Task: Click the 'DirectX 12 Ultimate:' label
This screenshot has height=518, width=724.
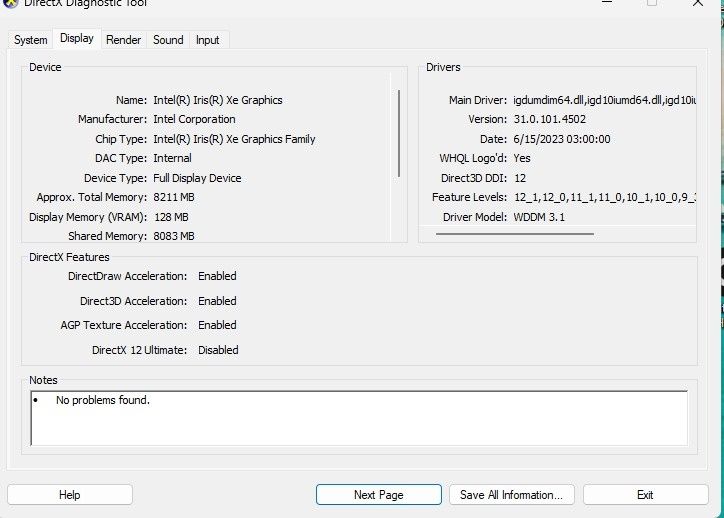Action: pyautogui.click(x=139, y=350)
